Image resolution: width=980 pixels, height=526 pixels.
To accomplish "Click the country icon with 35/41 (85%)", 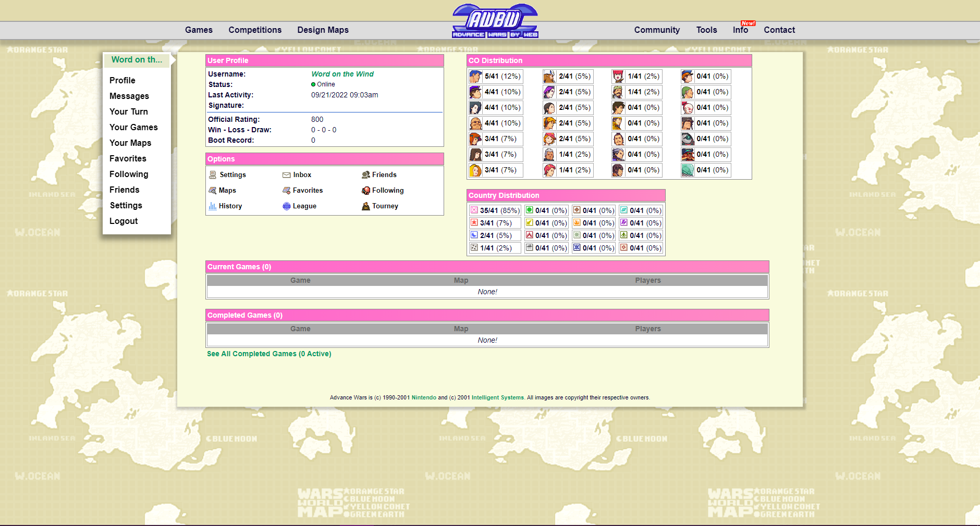I will click(x=474, y=210).
